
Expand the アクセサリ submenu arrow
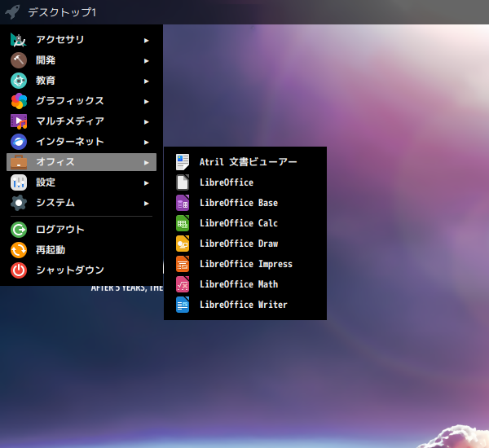[146, 41]
